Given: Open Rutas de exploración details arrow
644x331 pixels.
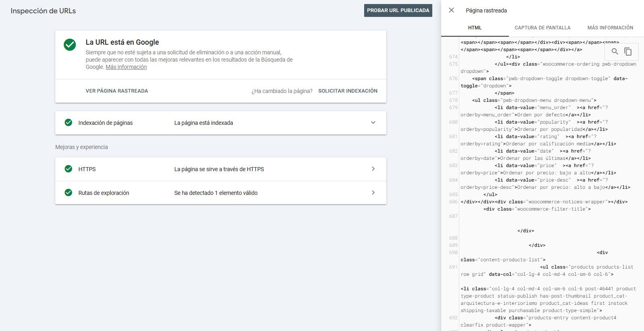Looking at the screenshot, I should [x=373, y=193].
